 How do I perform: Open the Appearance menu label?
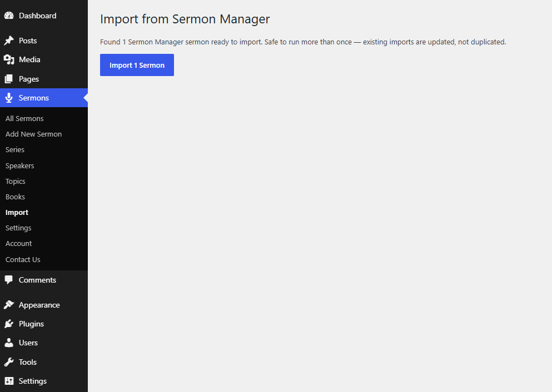39,305
